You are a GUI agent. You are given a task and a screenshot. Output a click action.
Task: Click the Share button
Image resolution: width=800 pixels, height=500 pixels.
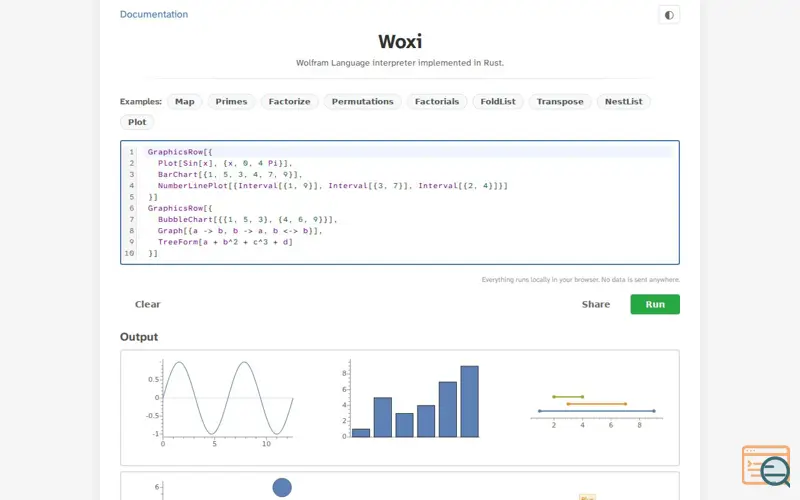pos(595,304)
